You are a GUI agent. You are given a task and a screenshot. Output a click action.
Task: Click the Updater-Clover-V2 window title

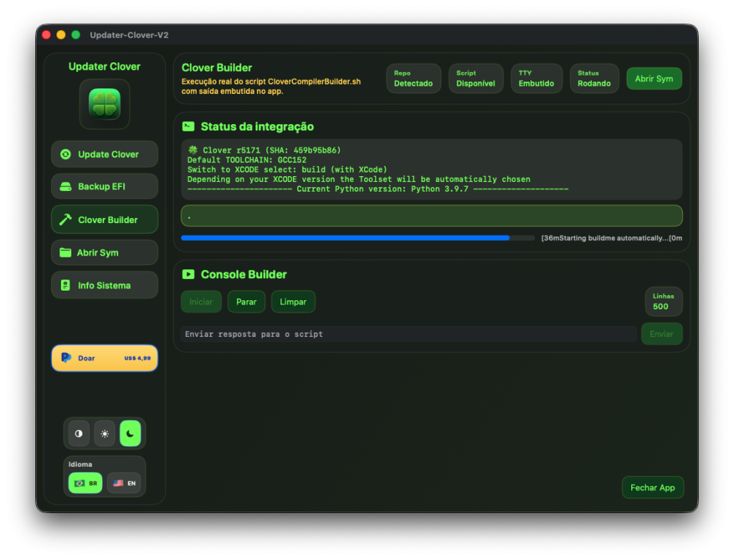point(129,35)
